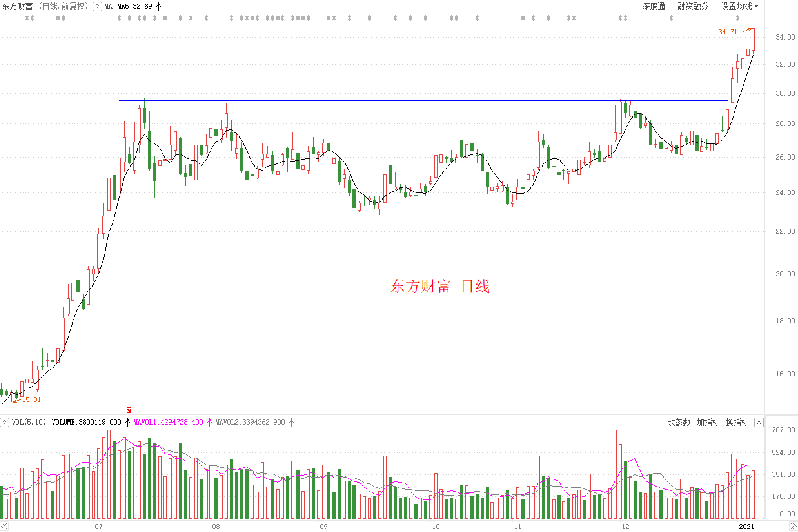The height and width of the screenshot is (532, 798).
Task: Open the VOL indicator help question mark
Action: click(5, 422)
